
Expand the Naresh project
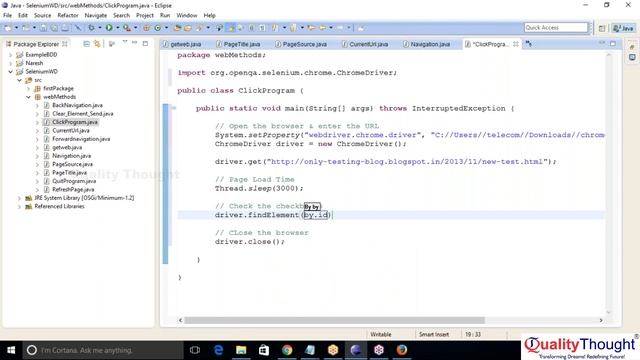click(x=11, y=63)
